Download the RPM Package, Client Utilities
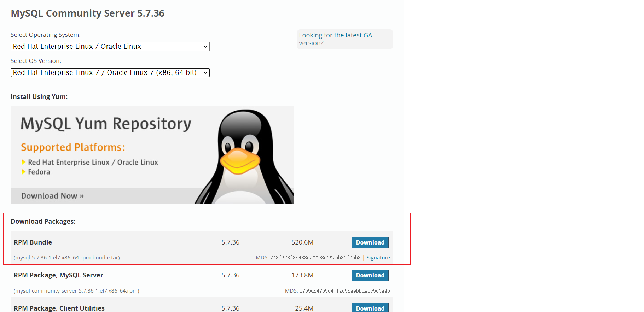Image resolution: width=644 pixels, height=312 pixels. coord(370,308)
